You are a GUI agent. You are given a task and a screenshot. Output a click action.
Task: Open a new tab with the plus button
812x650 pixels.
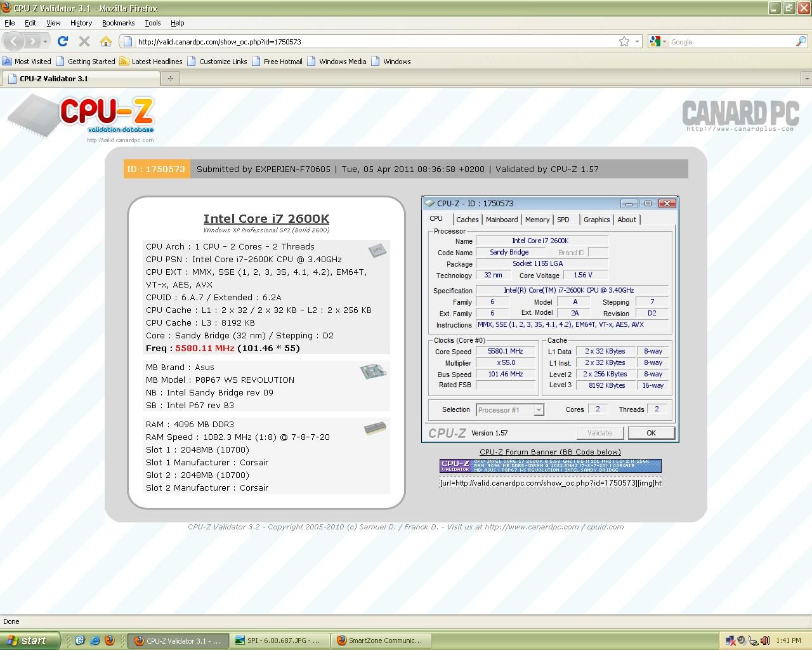click(170, 79)
